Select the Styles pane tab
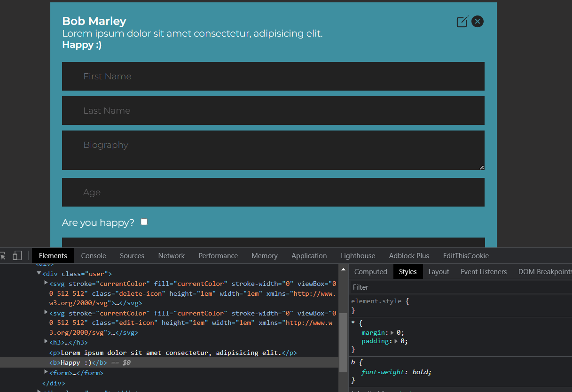 [408, 272]
